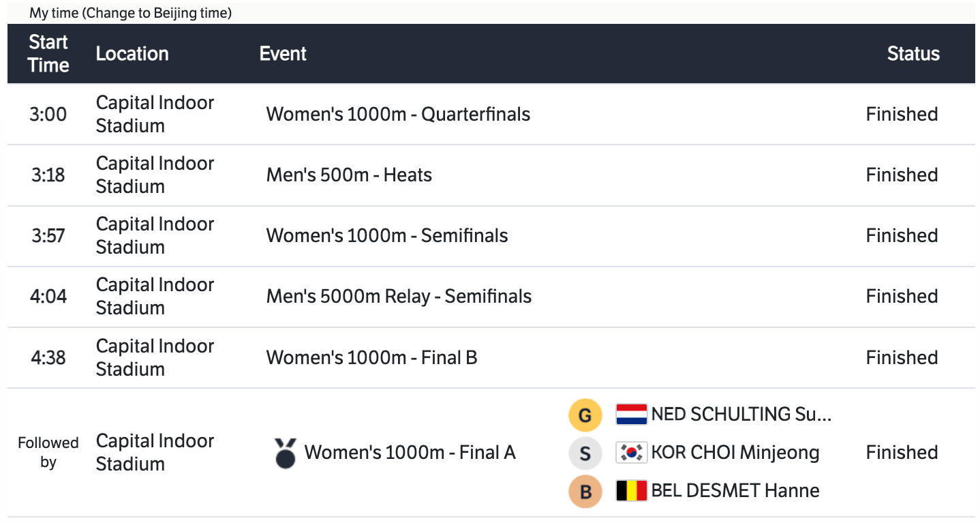Open the Women's 1000m Final A event
The width and height of the screenshot is (980, 523).
(410, 453)
